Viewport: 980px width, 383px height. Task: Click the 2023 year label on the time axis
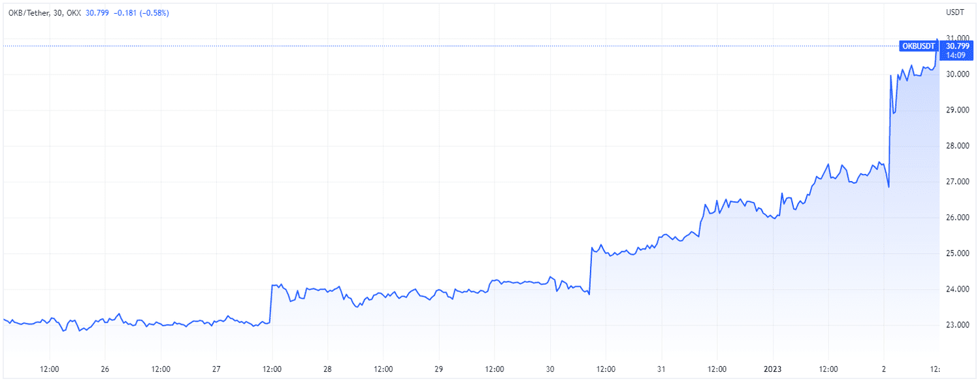772,368
